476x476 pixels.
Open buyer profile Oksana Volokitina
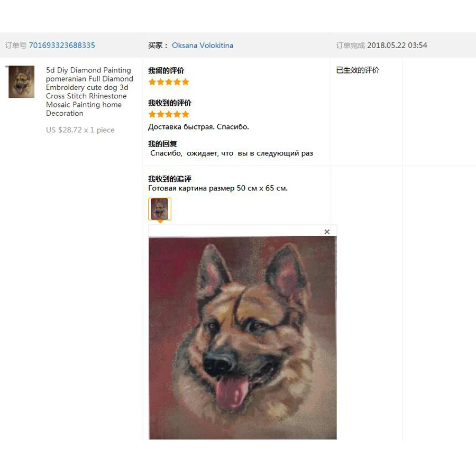coord(203,45)
